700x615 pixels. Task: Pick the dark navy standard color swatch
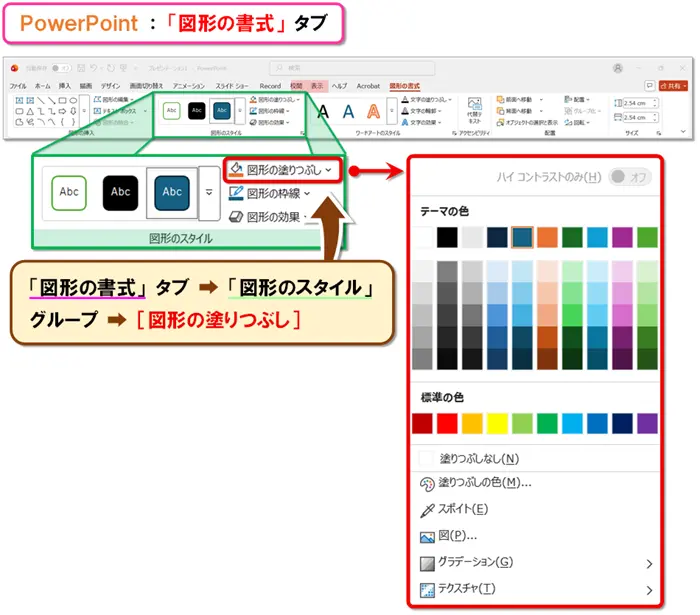pos(622,423)
